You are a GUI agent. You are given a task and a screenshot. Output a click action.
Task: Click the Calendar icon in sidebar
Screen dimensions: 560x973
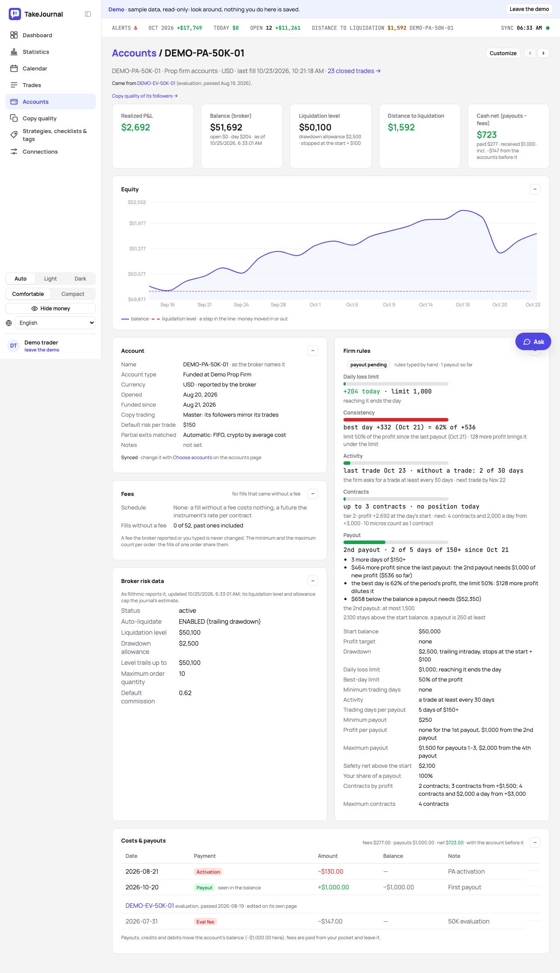point(14,68)
